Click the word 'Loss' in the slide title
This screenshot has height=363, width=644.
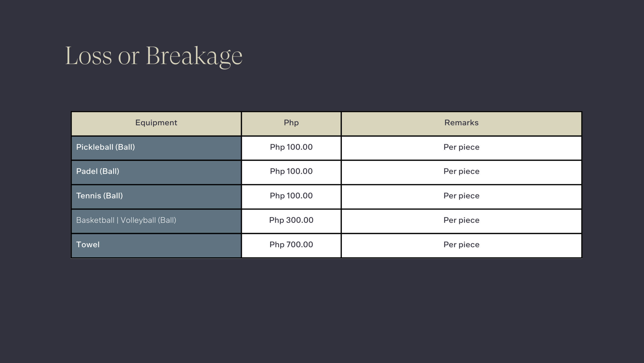point(89,56)
